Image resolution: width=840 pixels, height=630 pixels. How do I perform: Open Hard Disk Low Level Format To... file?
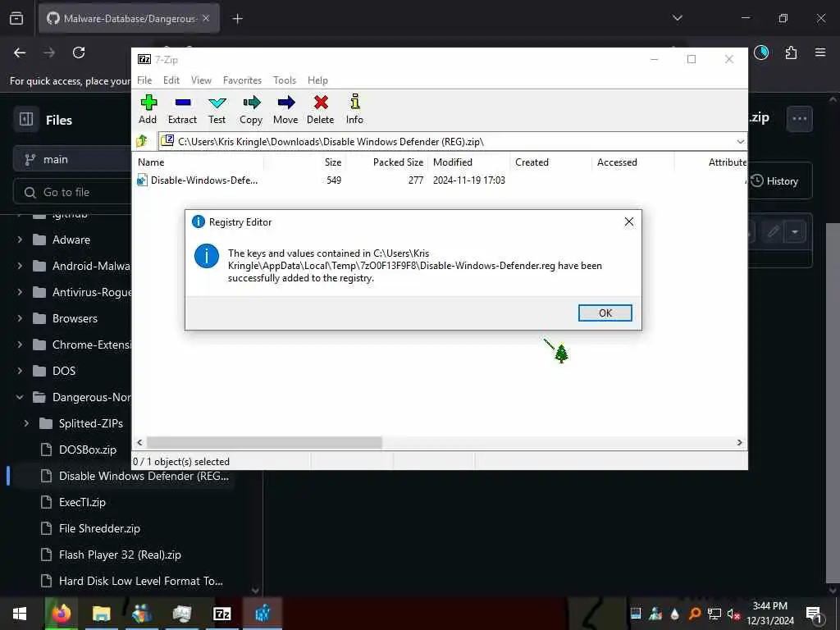pyautogui.click(x=140, y=581)
